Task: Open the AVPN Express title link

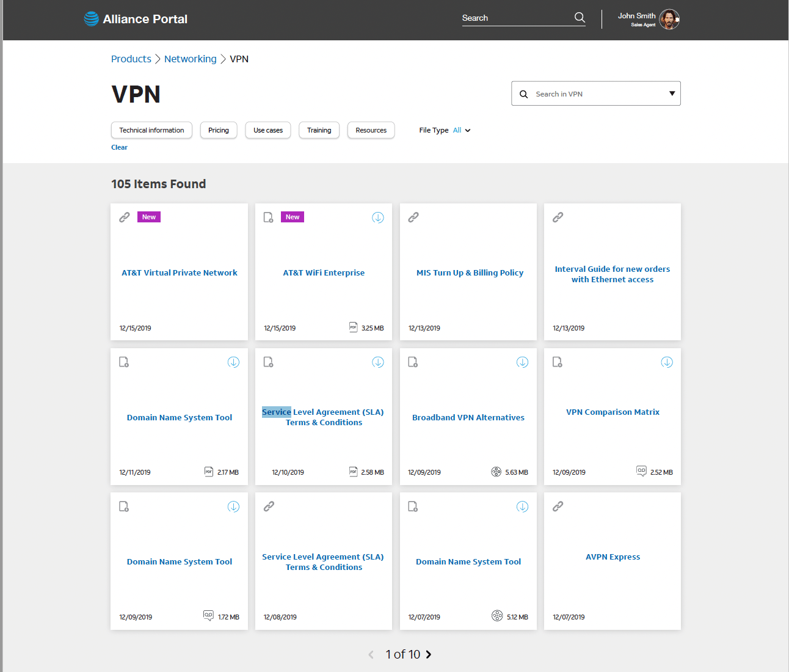Action: (x=613, y=557)
